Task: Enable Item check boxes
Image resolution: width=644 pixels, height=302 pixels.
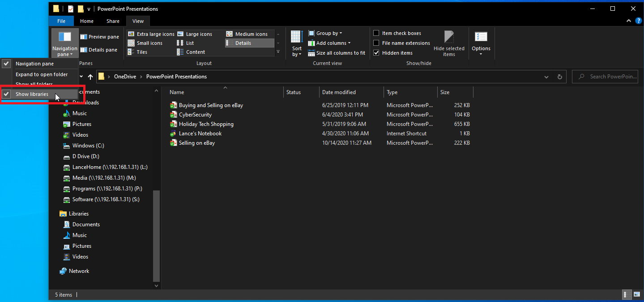Action: click(x=397, y=33)
